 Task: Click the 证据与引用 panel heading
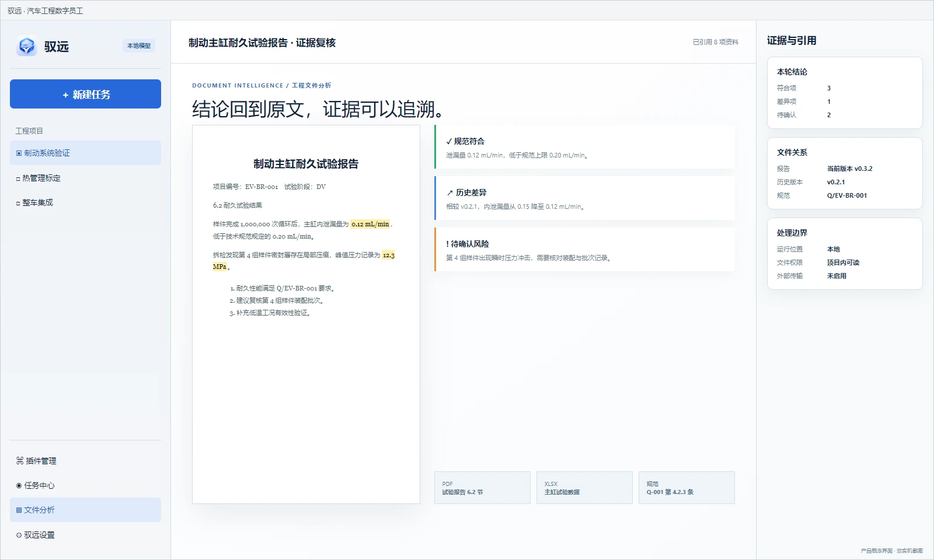(x=792, y=40)
